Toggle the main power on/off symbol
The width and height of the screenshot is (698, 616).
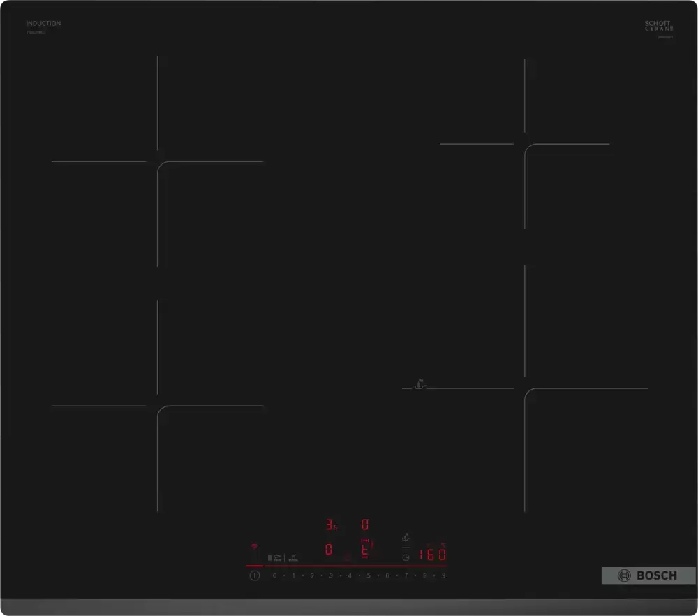255,575
